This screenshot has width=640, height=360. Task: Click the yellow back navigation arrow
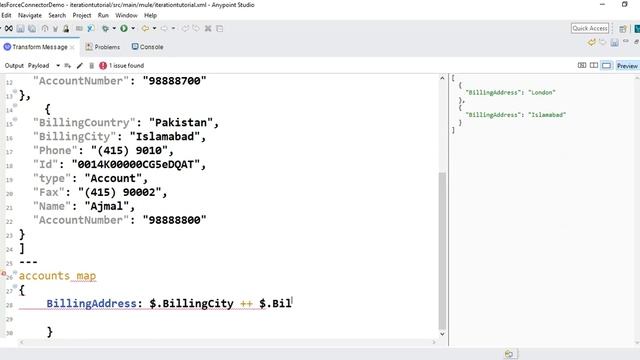(145, 29)
